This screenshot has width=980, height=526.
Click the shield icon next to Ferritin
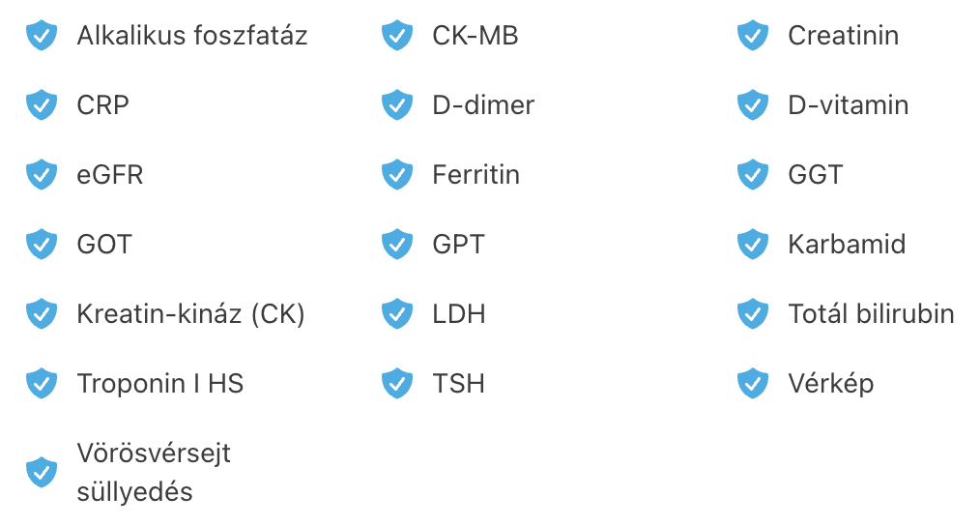397,174
